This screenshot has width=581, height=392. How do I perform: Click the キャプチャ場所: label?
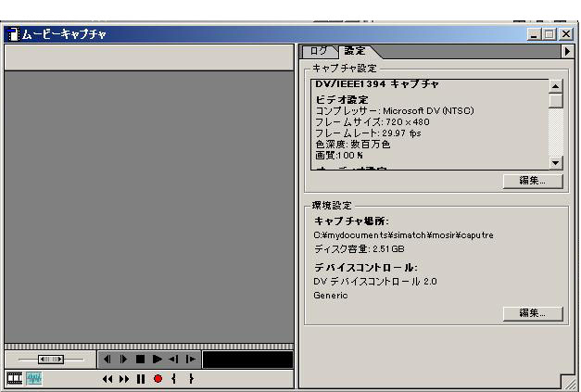pos(351,221)
